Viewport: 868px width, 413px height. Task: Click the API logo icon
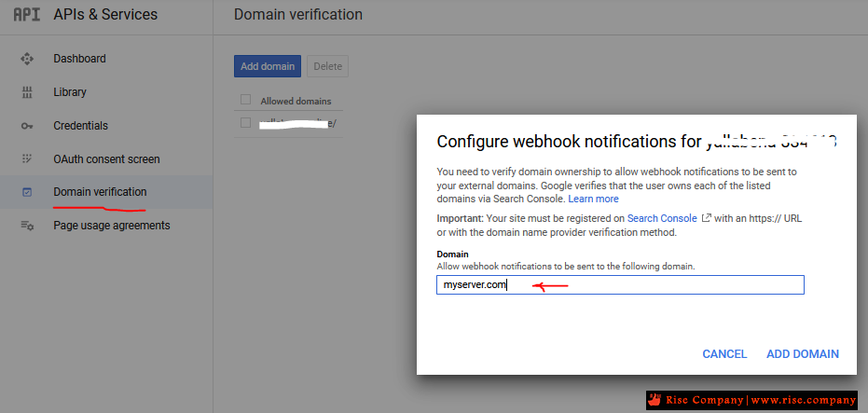(26, 14)
